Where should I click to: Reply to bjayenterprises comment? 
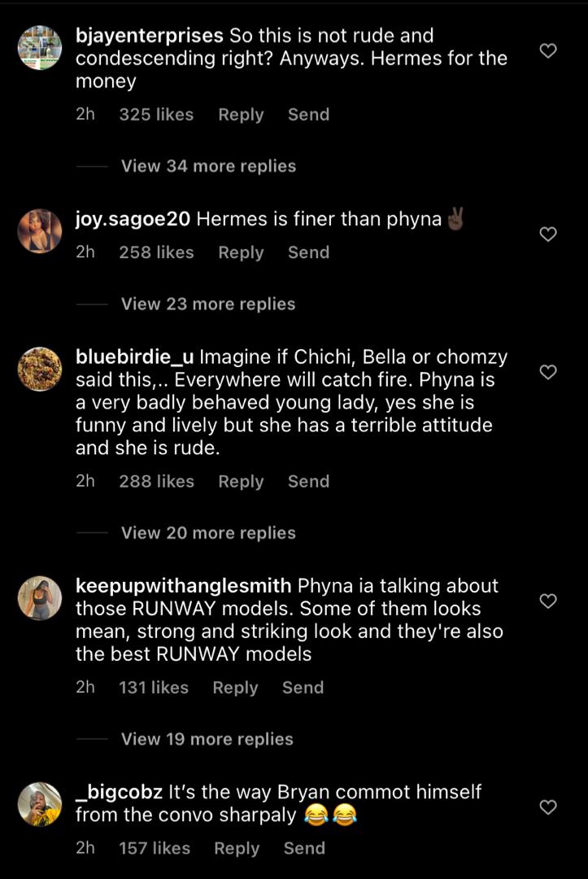point(241,115)
